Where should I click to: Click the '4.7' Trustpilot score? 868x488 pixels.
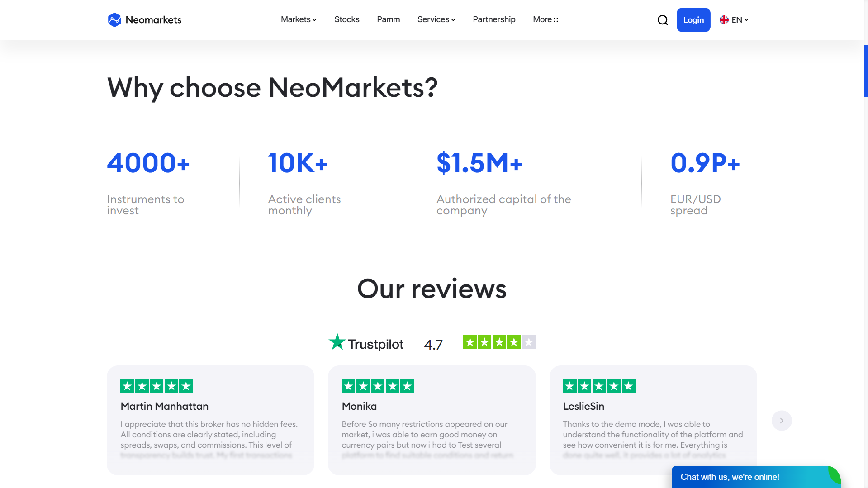point(433,345)
